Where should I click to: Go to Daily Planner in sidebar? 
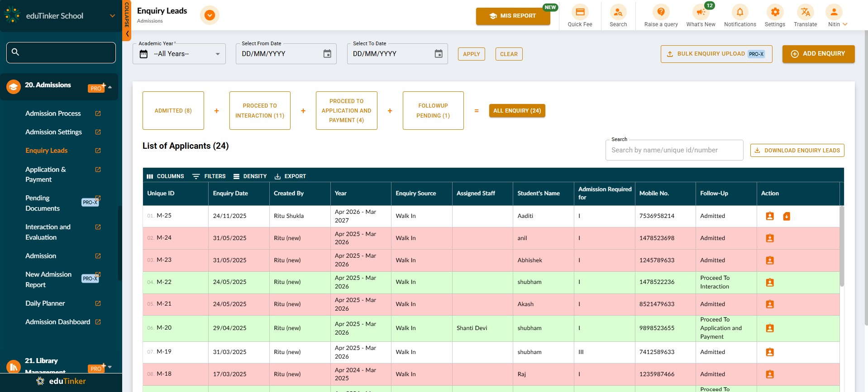point(45,303)
